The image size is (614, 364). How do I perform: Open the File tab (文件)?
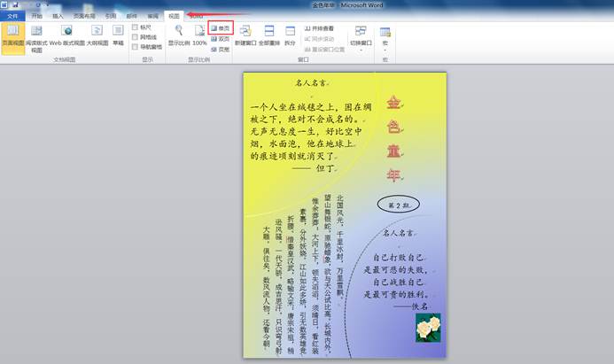12,16
